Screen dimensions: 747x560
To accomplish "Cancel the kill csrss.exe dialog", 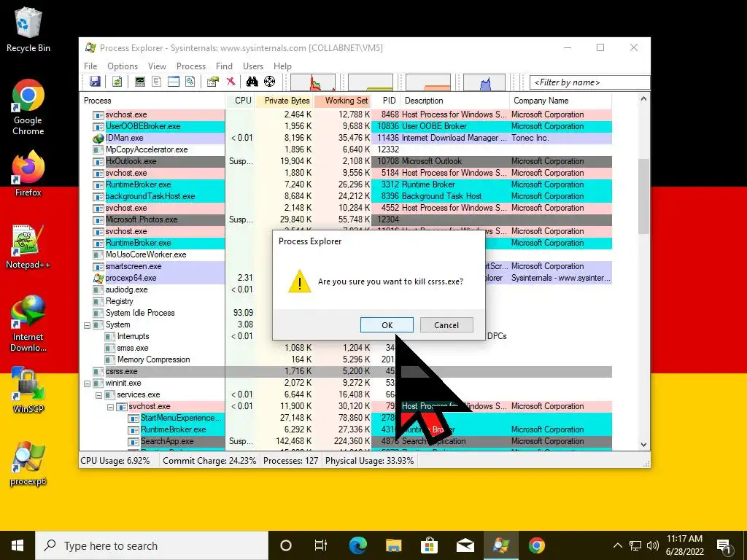I will pos(446,324).
